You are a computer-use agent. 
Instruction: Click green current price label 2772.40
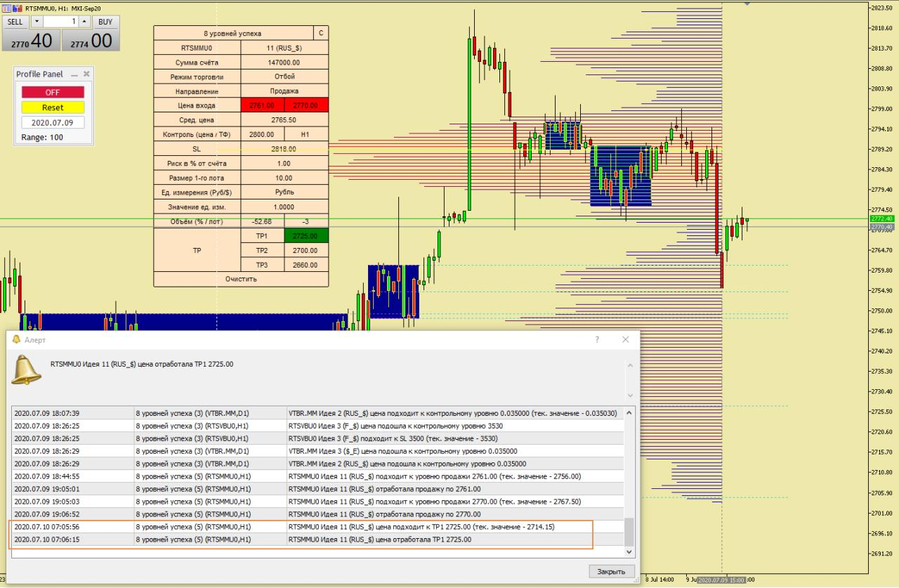pos(881,219)
